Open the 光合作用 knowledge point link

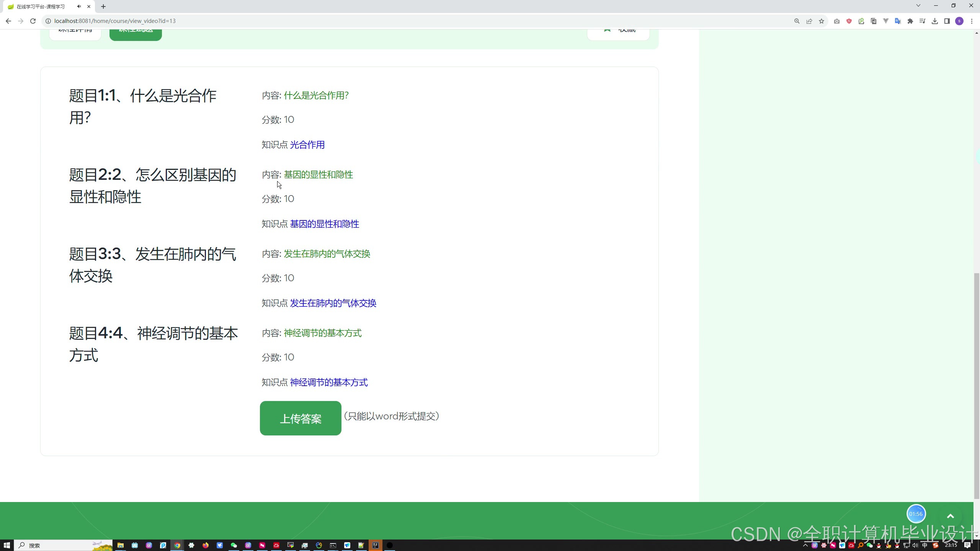coord(307,145)
